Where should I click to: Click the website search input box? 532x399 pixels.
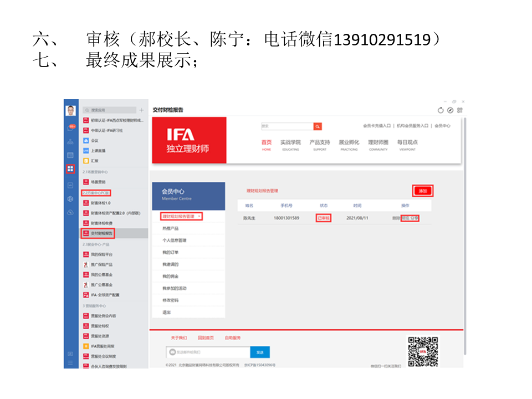(x=288, y=126)
